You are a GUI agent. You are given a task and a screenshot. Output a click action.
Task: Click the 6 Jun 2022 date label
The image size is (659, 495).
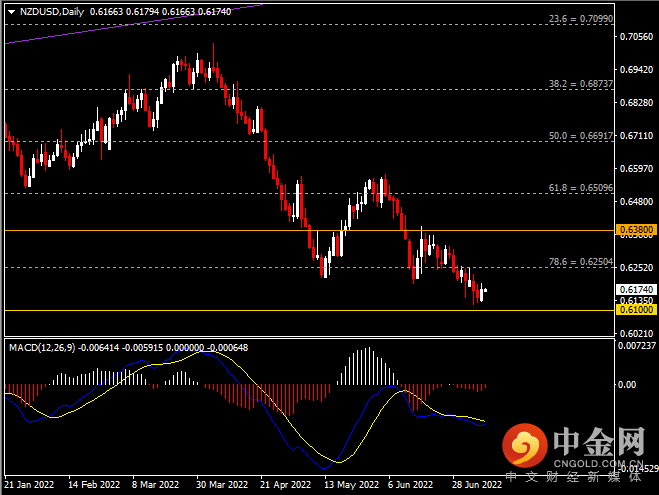[x=410, y=484]
